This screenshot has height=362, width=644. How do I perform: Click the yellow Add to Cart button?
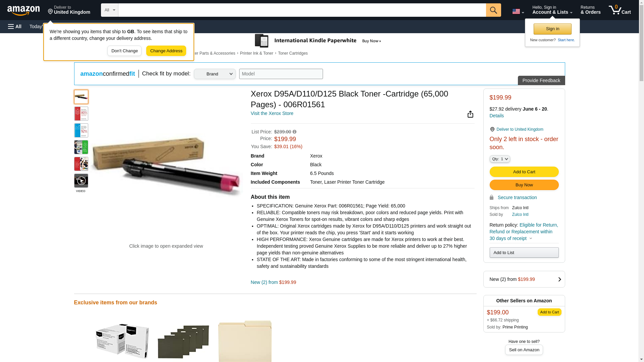(524, 172)
